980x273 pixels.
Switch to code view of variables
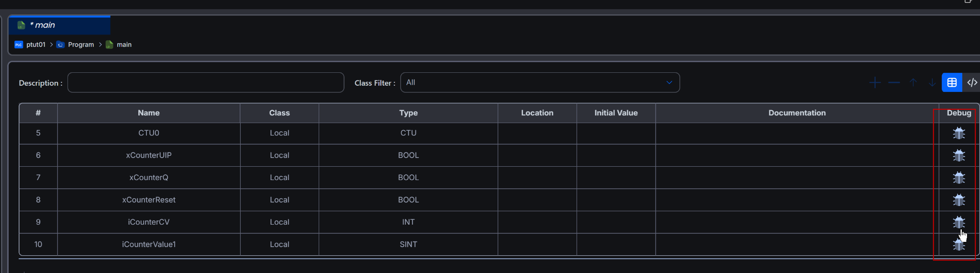[972, 83]
